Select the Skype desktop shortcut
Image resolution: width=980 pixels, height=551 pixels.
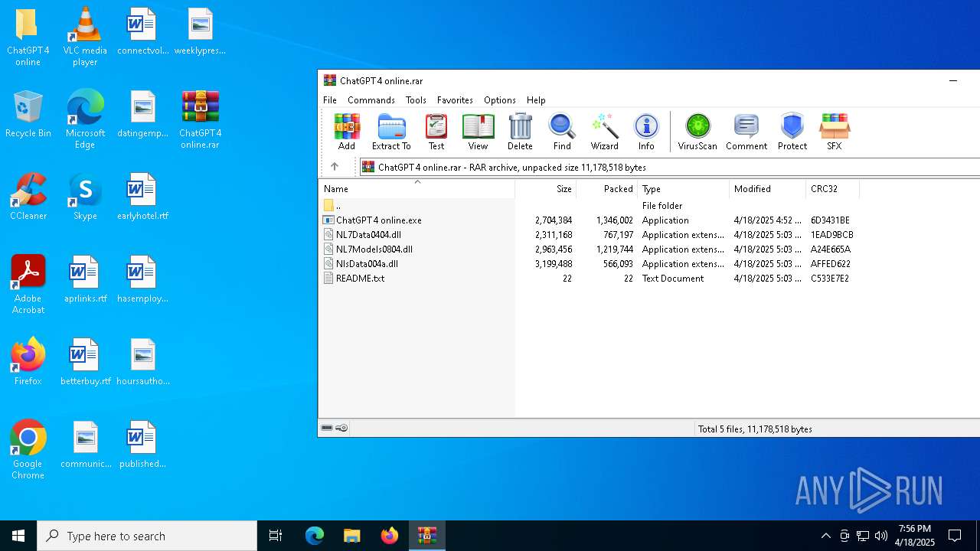[x=85, y=197]
